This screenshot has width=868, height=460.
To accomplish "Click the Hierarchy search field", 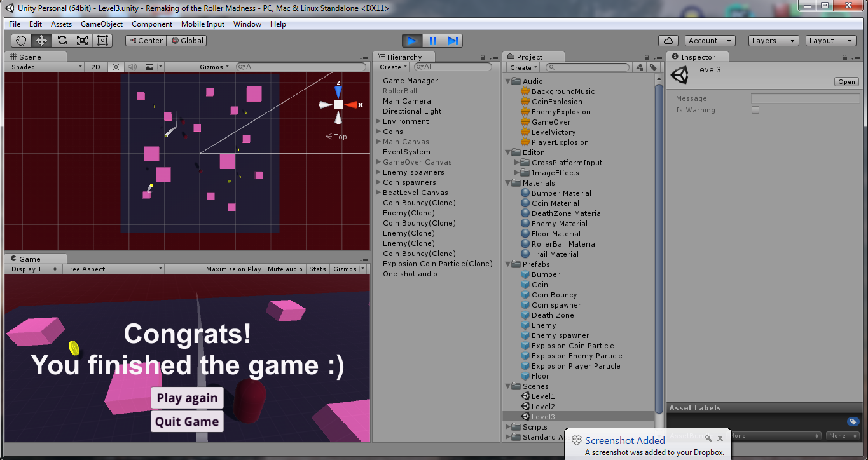I will 453,67.
